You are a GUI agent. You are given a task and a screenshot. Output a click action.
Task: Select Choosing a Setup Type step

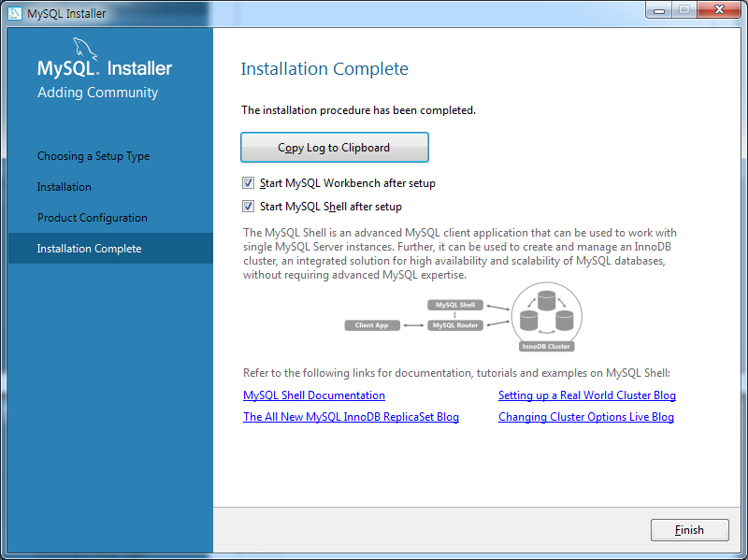pos(93,156)
